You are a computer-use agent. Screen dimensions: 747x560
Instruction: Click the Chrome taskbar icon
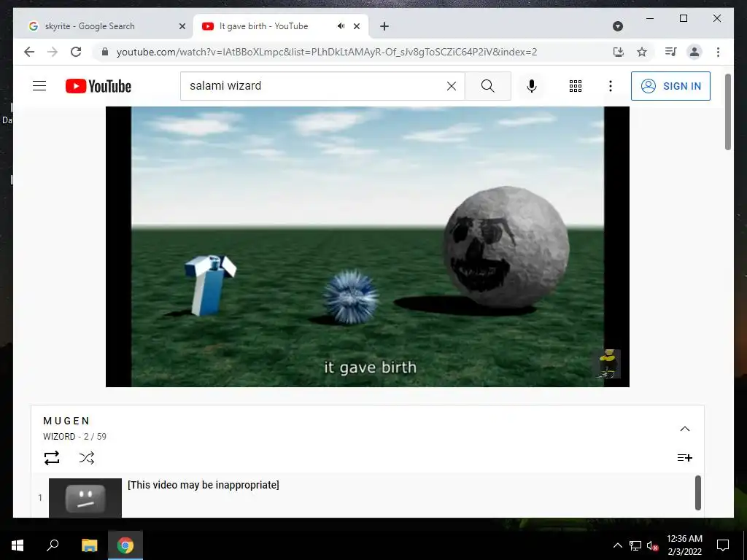point(125,545)
